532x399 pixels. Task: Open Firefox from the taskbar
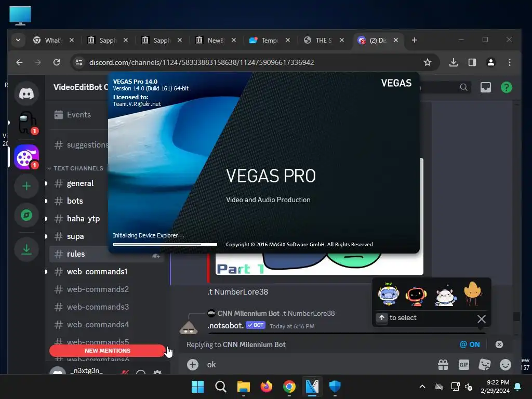(x=267, y=387)
